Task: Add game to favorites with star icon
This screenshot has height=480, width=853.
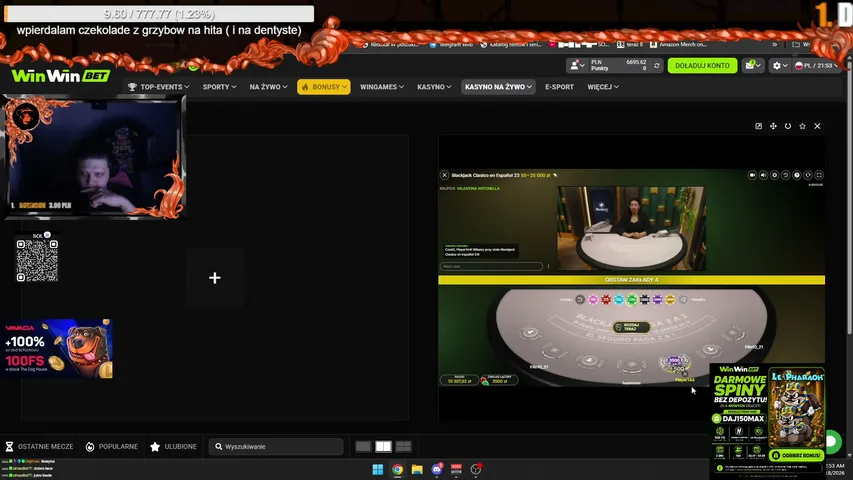Action: [802, 126]
